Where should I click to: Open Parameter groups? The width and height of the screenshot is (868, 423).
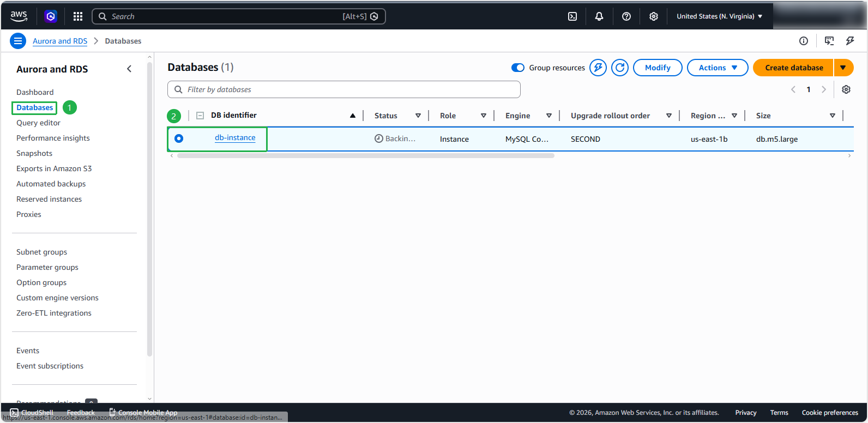[x=47, y=267]
